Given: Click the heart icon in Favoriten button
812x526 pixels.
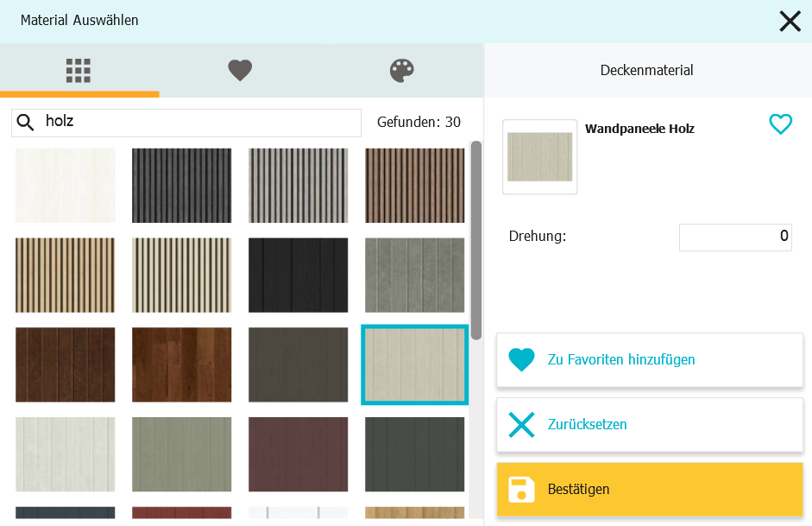Looking at the screenshot, I should (521, 359).
